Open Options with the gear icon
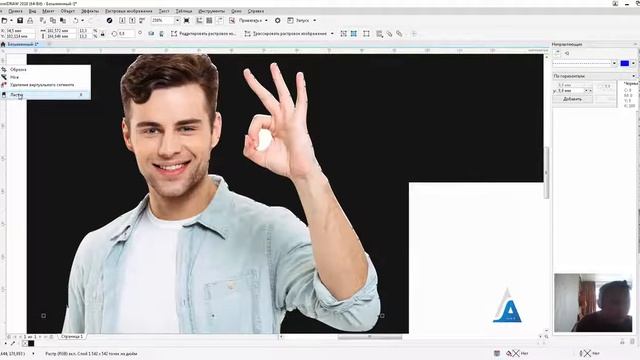The height and width of the screenshot is (360, 640). click(x=278, y=20)
